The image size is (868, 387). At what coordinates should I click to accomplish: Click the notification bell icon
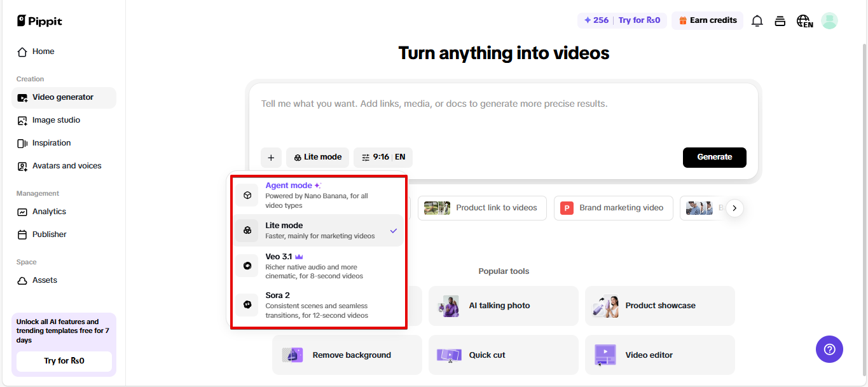coord(757,21)
